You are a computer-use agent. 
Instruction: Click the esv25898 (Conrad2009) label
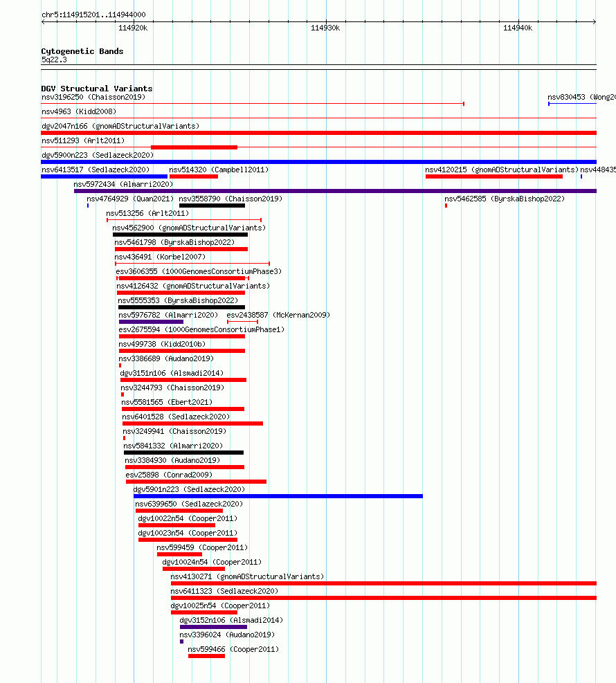click(169, 475)
